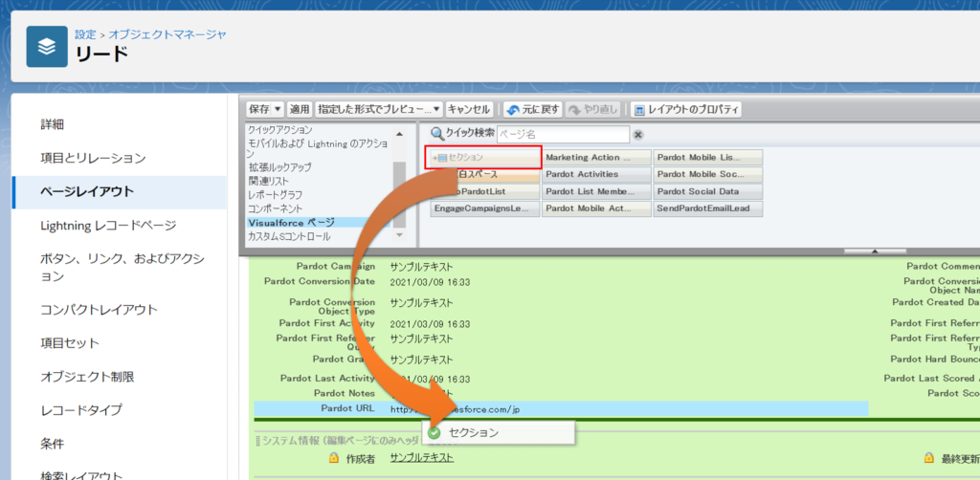Click the Lead object layers icon
The height and width of the screenshot is (480, 980).
tap(47, 47)
